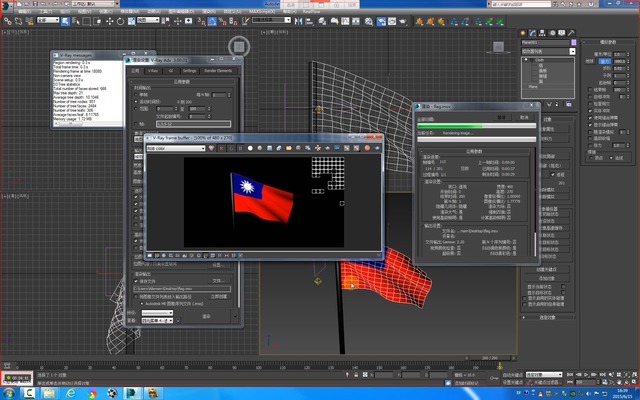Toggle the save file checkbox in render output
The width and height of the screenshot is (640, 400).
tap(136, 281)
